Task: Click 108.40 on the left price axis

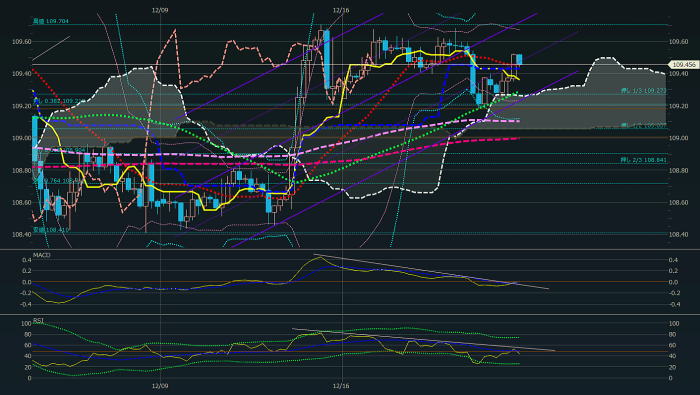Action: (x=21, y=235)
